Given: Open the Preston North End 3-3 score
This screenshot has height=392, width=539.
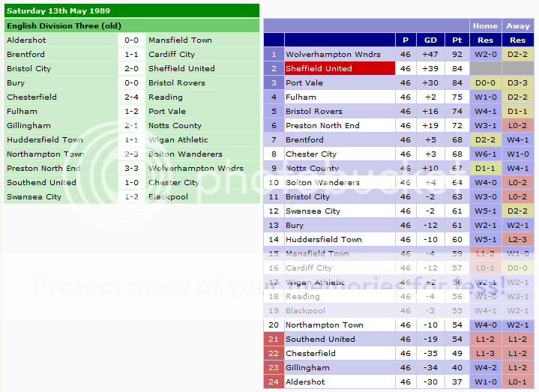Looking at the screenshot, I should (x=131, y=168).
